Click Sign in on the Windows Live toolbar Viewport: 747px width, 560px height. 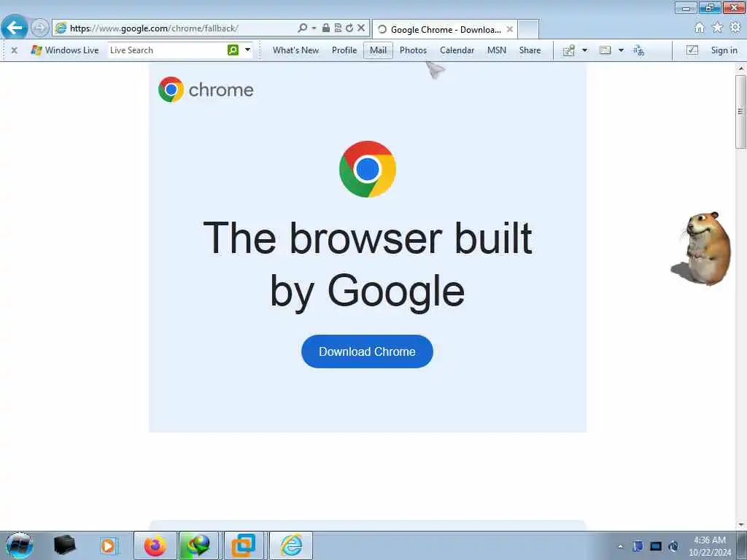[x=724, y=50]
